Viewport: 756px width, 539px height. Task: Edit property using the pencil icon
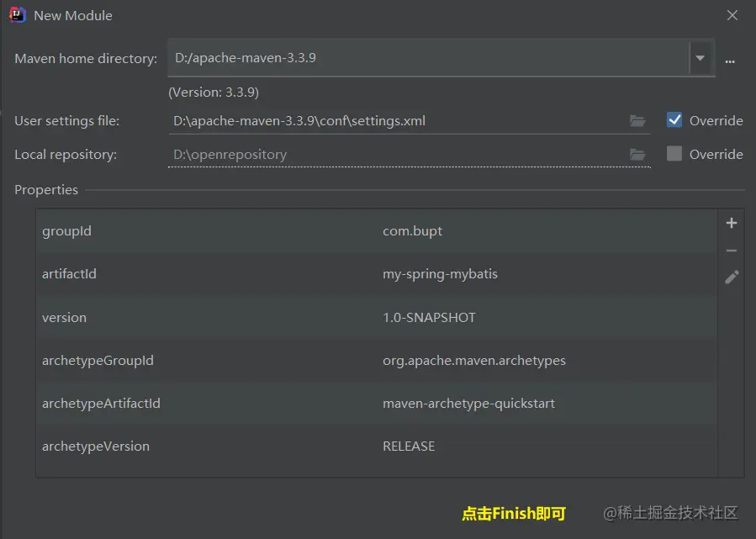pyautogui.click(x=732, y=277)
